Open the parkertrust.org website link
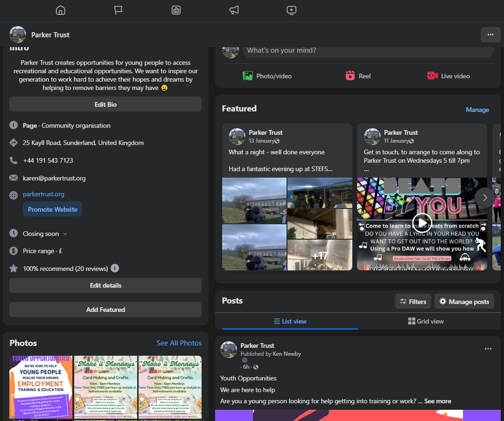 click(43, 194)
